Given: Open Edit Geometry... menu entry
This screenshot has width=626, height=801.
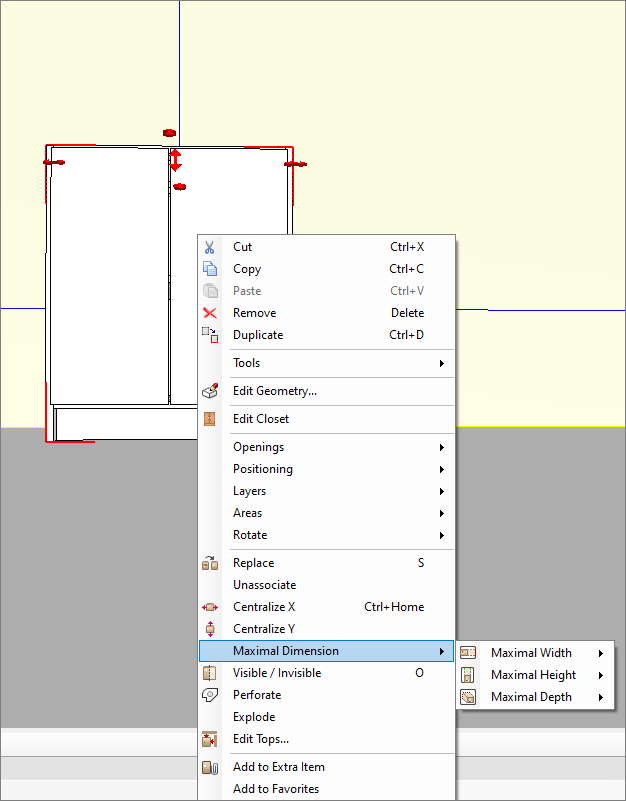Looking at the screenshot, I should point(326,391).
